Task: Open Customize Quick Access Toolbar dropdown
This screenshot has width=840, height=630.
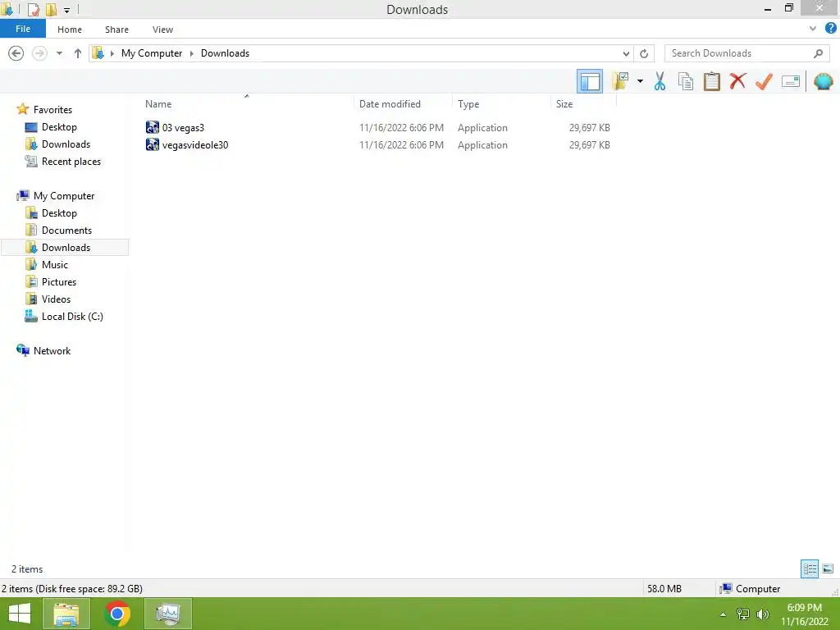Action: (67, 10)
